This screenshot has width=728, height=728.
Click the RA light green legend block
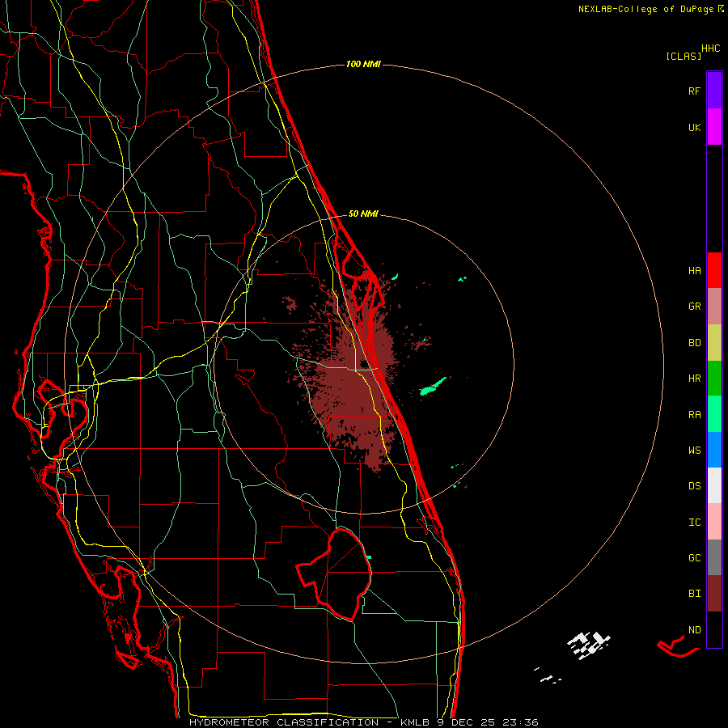coord(714,414)
